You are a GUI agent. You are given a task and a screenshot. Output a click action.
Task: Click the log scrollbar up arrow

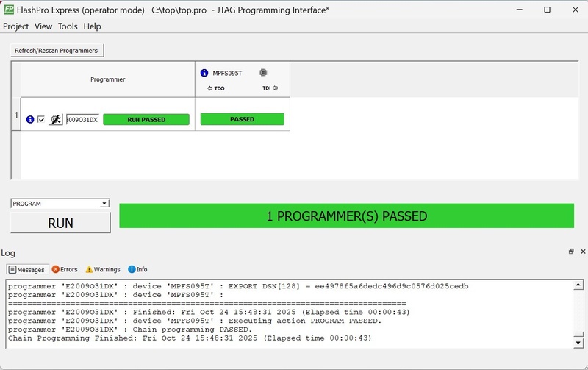[578, 285]
